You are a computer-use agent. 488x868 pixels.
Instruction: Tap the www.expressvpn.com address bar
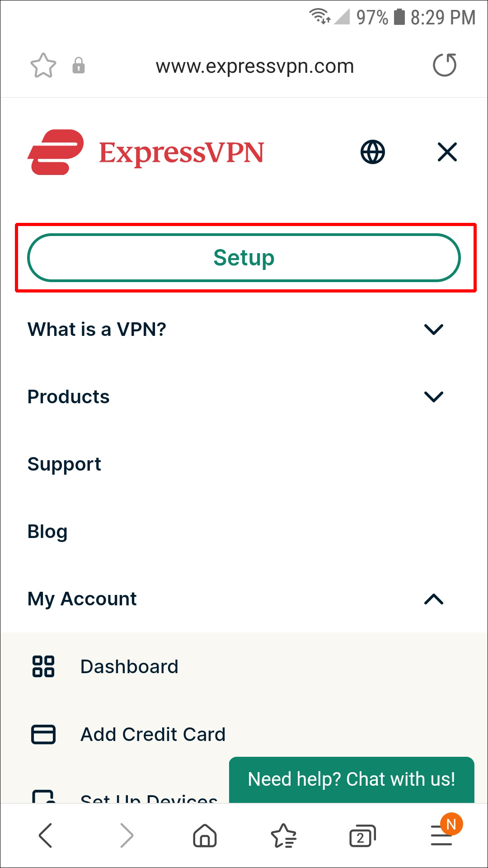[x=255, y=66]
